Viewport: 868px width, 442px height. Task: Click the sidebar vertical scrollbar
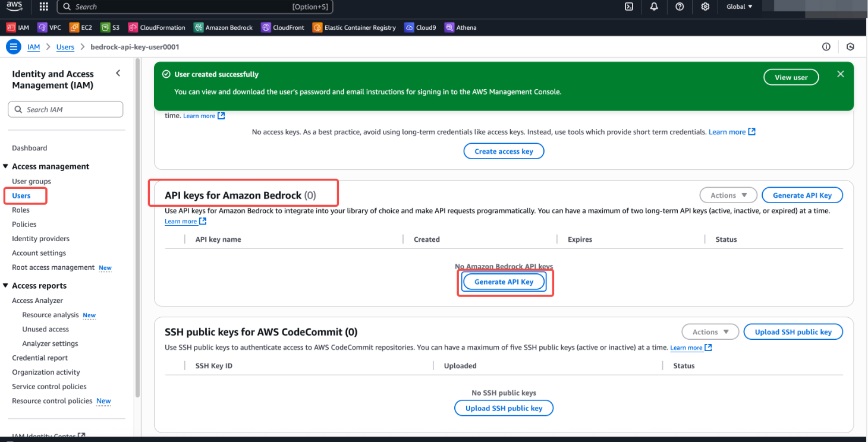point(138,228)
